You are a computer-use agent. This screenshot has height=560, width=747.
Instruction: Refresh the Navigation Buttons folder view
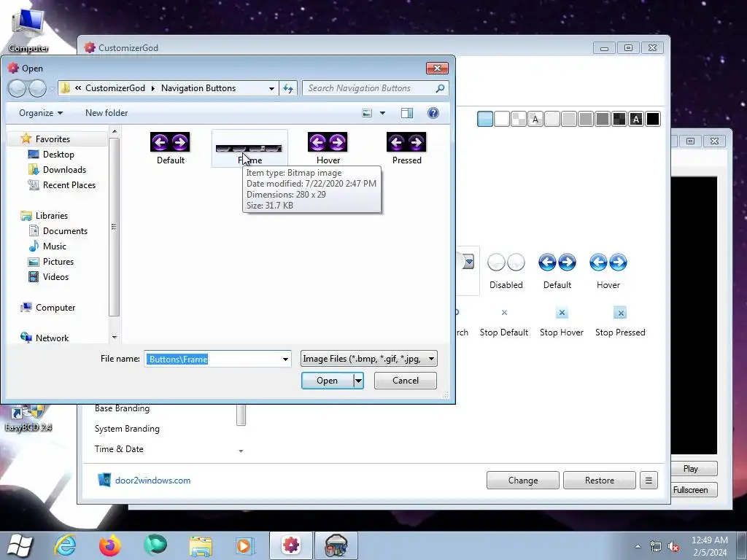tap(288, 88)
